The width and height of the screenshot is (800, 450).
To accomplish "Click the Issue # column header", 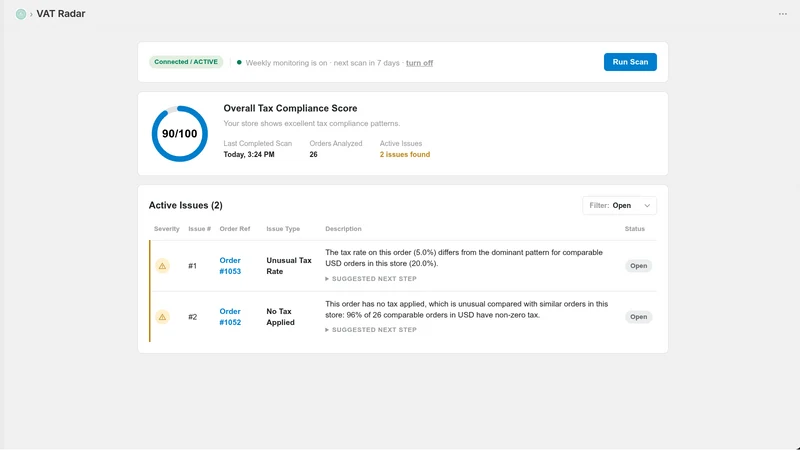I will pyautogui.click(x=199, y=229).
